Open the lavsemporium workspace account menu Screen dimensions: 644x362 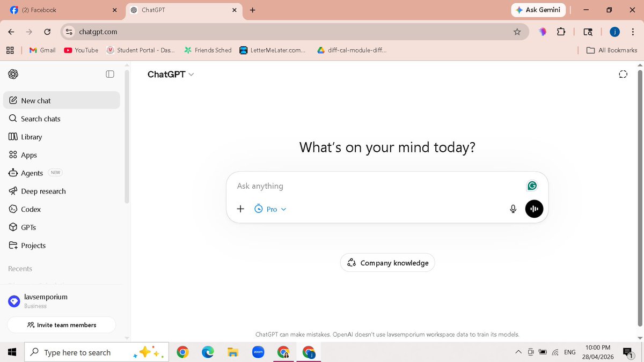tap(62, 301)
